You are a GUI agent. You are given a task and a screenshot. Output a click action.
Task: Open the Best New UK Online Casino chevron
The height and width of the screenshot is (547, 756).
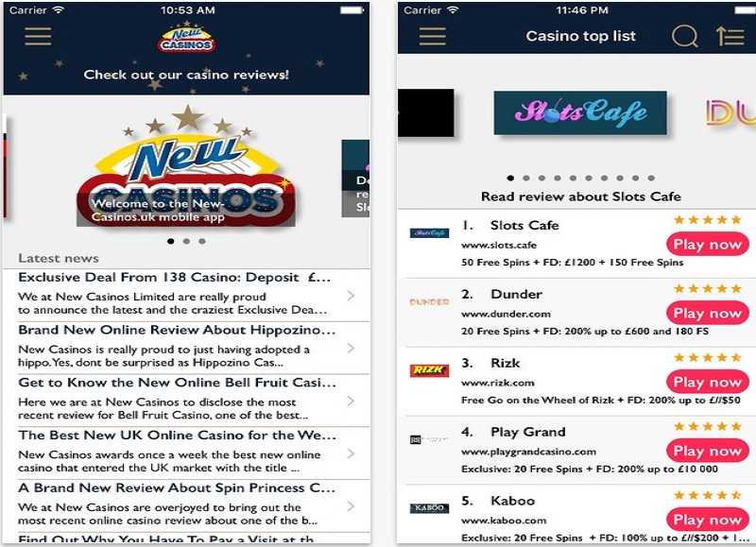pos(351,453)
